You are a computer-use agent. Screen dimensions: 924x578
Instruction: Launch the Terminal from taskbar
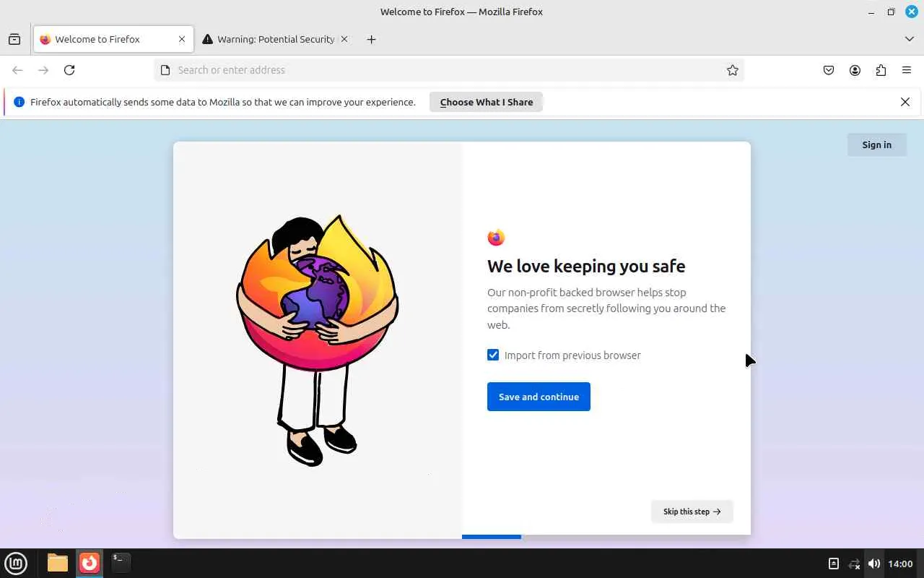point(121,563)
